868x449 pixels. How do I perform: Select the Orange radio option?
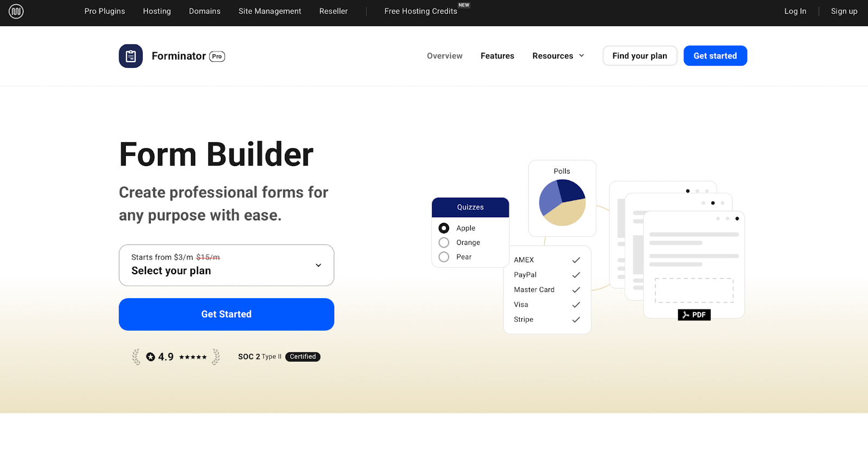[444, 243]
